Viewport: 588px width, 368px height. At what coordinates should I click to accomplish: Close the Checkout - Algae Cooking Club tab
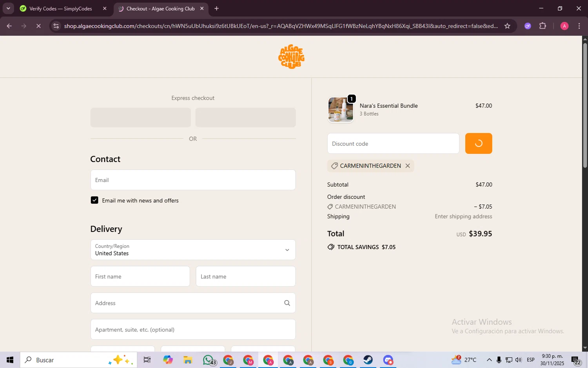(202, 8)
